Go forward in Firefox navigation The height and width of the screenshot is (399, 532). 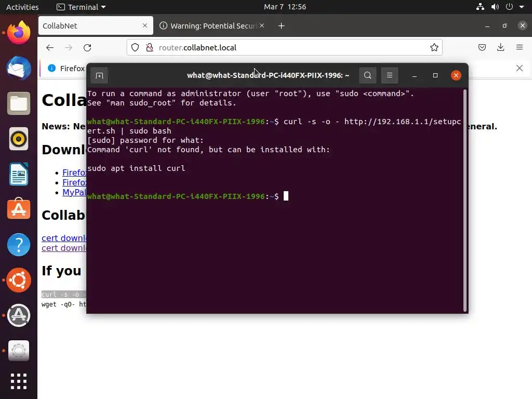(x=69, y=47)
